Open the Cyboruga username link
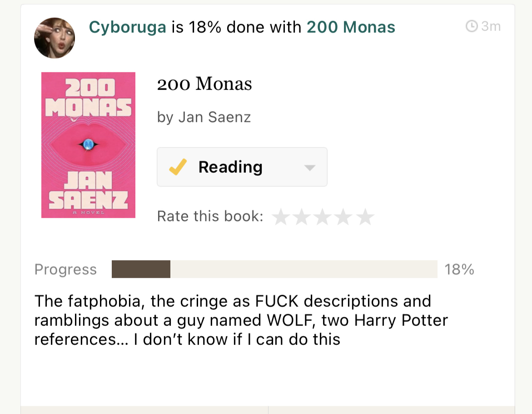The width and height of the screenshot is (532, 414). [127, 27]
